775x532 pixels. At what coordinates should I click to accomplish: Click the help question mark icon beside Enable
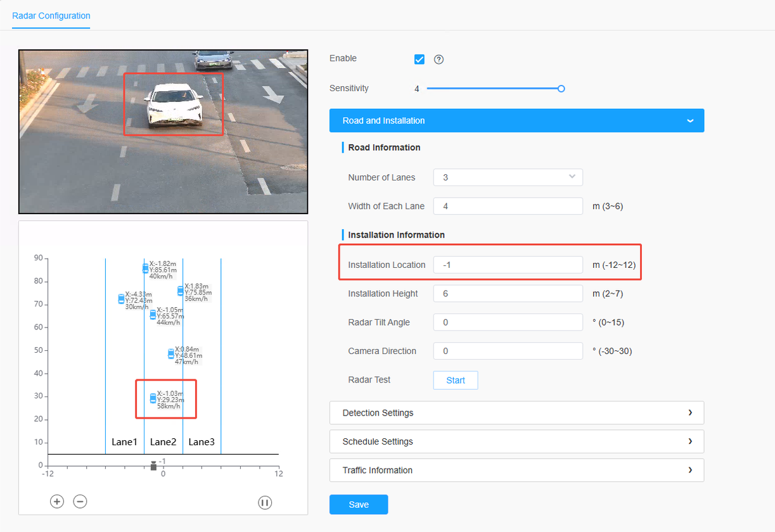click(439, 60)
